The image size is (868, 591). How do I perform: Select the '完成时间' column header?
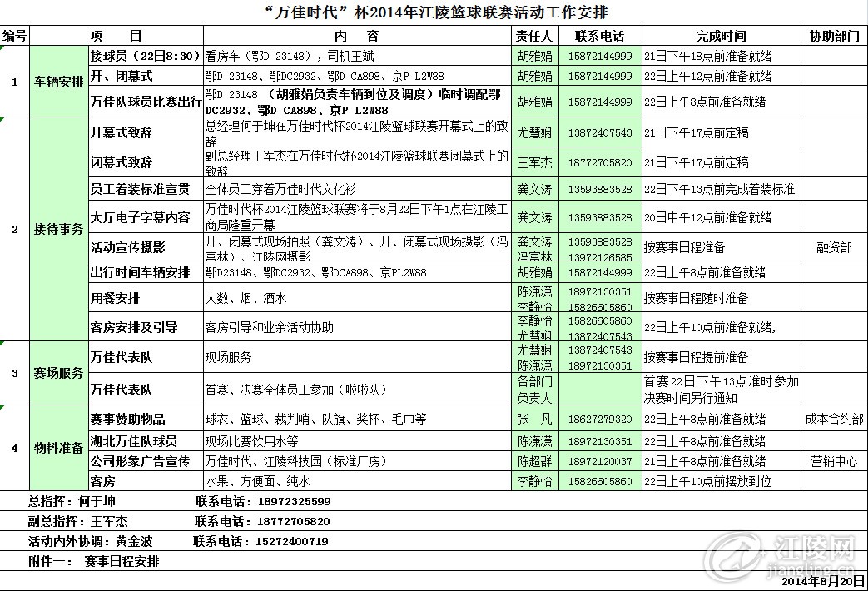point(721,36)
